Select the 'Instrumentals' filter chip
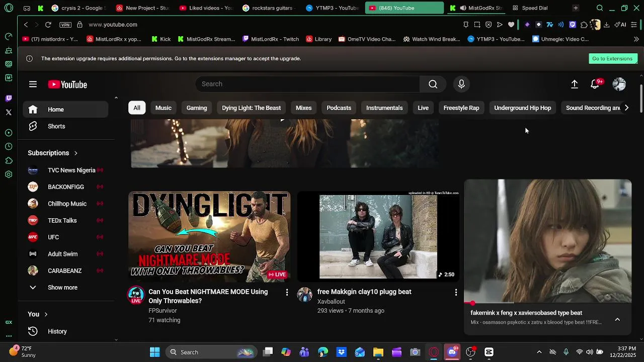644x362 pixels. 384,108
